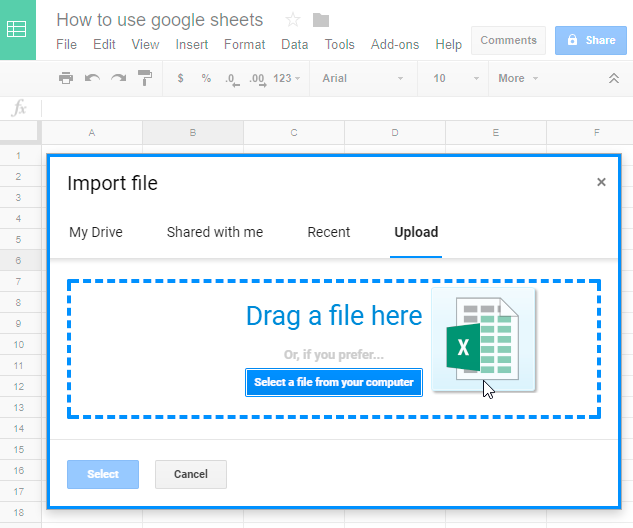Viewport: 633px width, 528px height.
Task: Click the Excel file illustration
Action: click(x=484, y=339)
